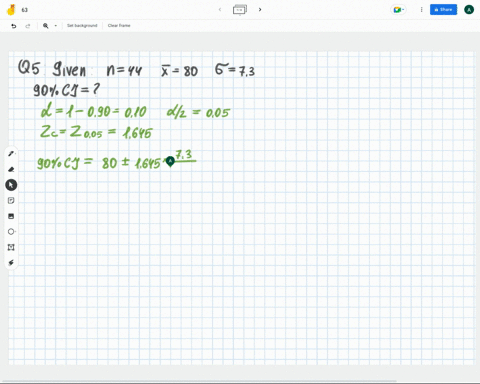Go to the next frame arrow

(x=260, y=10)
